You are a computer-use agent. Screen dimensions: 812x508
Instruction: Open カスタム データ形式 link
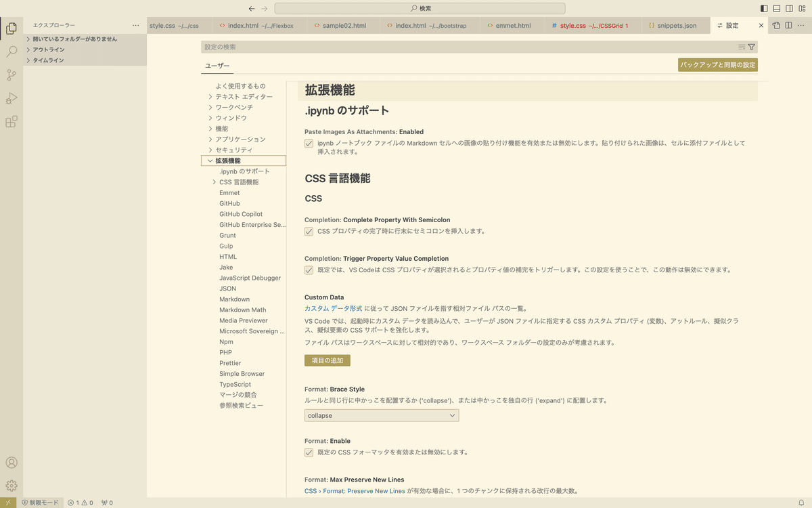(x=334, y=309)
